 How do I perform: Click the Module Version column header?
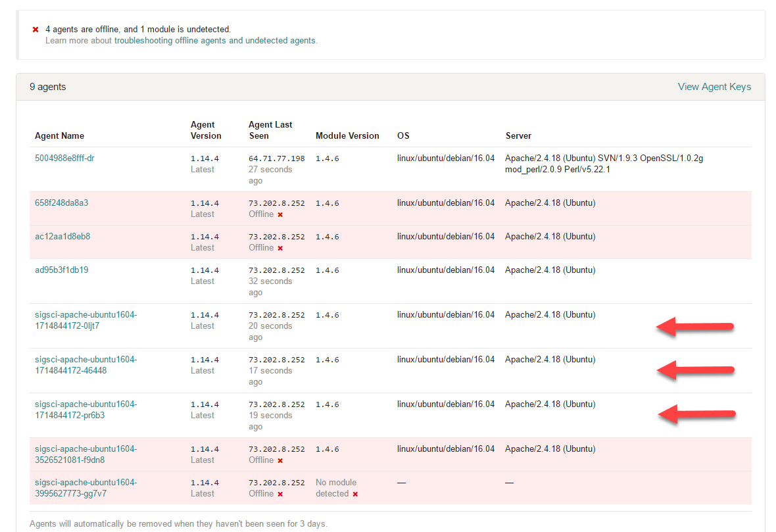coord(347,136)
